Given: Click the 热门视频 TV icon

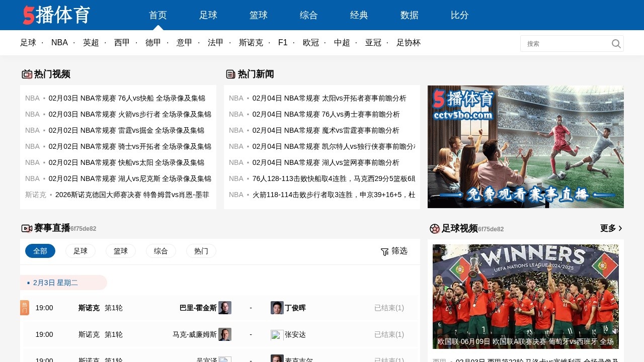Looking at the screenshot, I should tap(27, 74).
